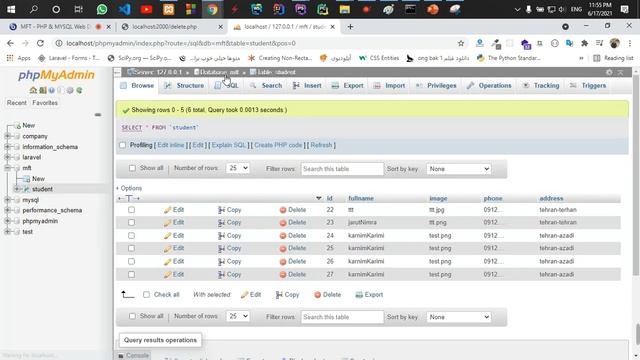Expand the laravel database node

(x=7, y=157)
